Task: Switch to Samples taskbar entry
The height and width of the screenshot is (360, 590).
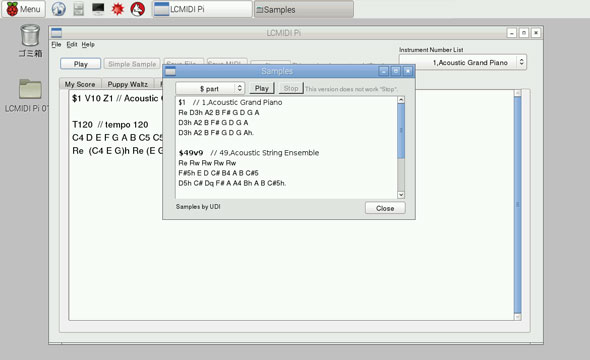Action: pyautogui.click(x=304, y=9)
